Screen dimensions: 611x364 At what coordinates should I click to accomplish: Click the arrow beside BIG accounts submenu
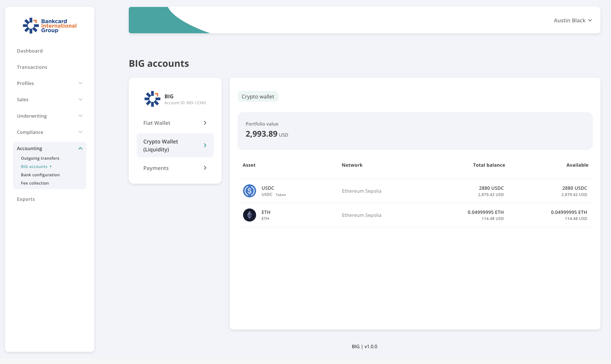(x=51, y=166)
